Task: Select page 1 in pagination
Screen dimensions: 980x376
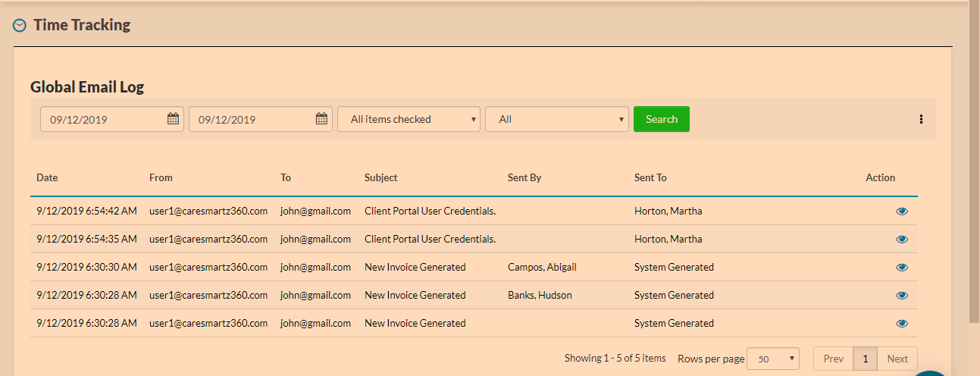Action: coord(865,359)
